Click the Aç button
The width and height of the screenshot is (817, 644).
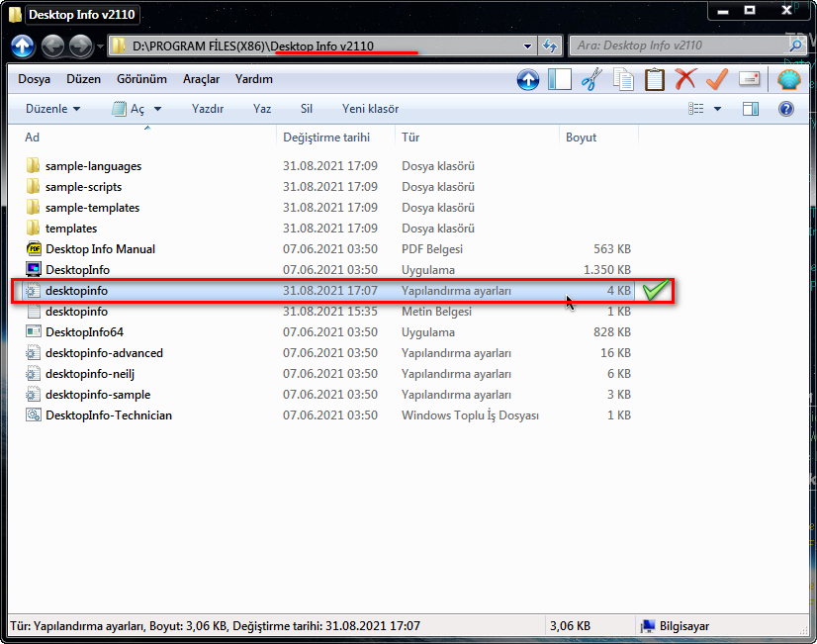129,109
